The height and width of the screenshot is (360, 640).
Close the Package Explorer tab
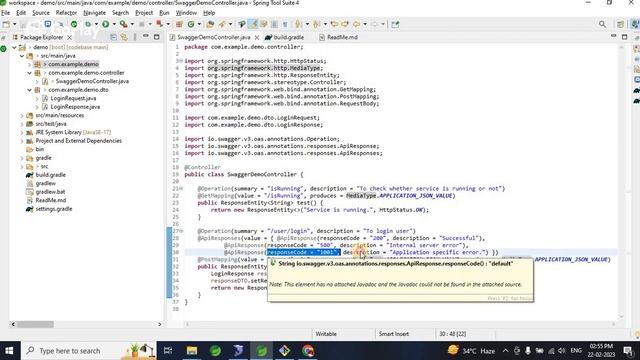point(69,37)
